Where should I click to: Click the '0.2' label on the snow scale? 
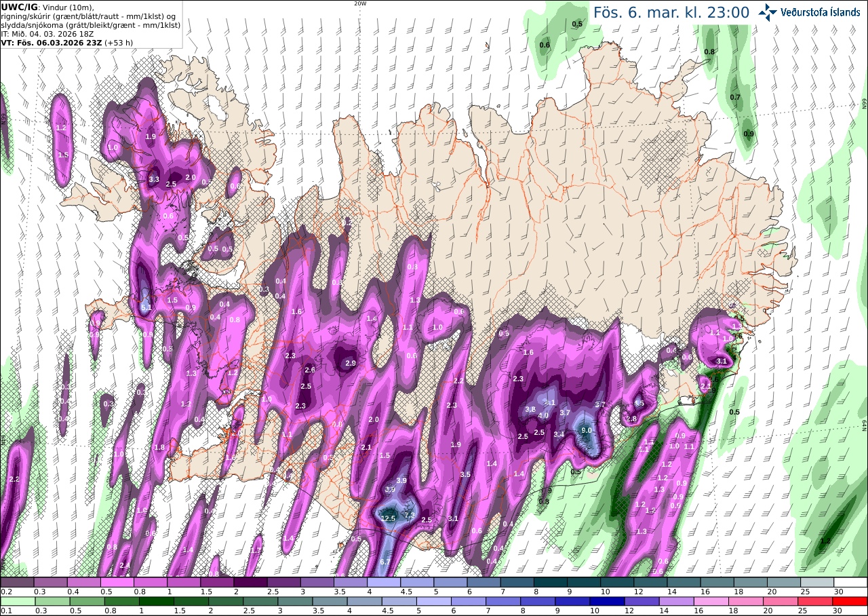[x=6, y=592]
